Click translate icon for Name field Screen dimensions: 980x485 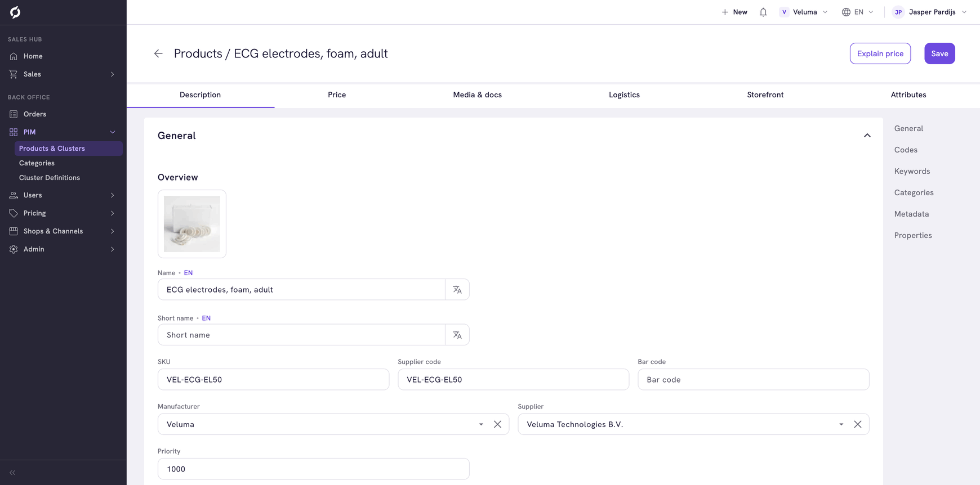(457, 290)
